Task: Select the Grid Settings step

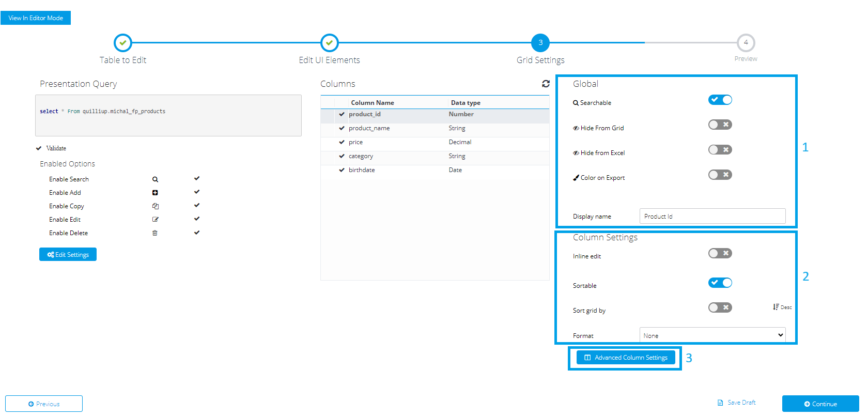Action: (x=540, y=43)
